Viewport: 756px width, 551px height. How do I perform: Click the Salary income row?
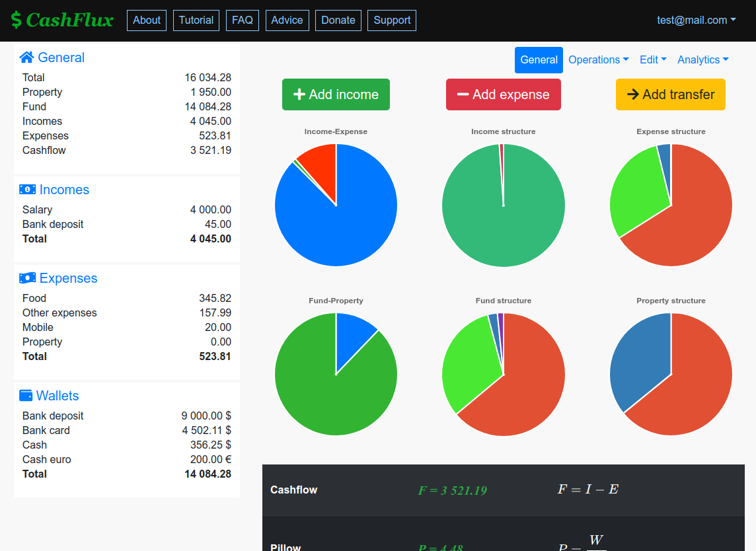pyautogui.click(x=126, y=209)
